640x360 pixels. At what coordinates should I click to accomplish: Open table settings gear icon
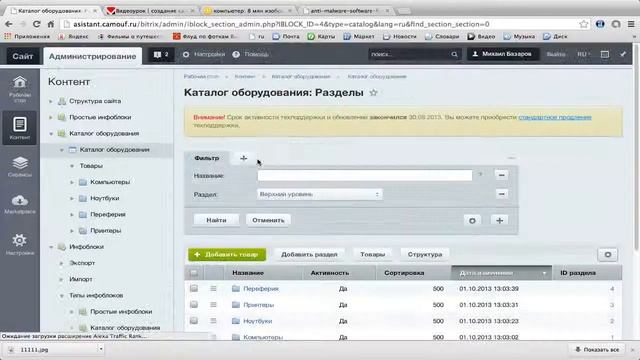(x=608, y=255)
